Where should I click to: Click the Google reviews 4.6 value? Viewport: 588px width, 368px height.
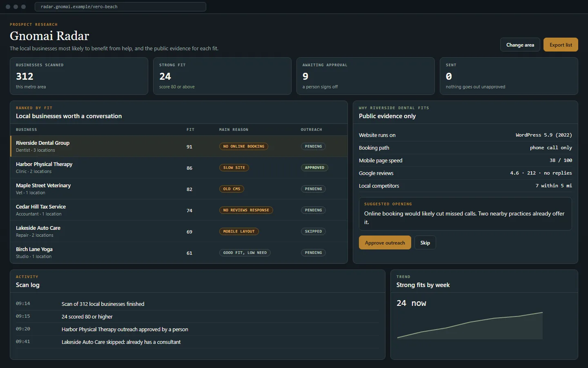click(x=541, y=173)
